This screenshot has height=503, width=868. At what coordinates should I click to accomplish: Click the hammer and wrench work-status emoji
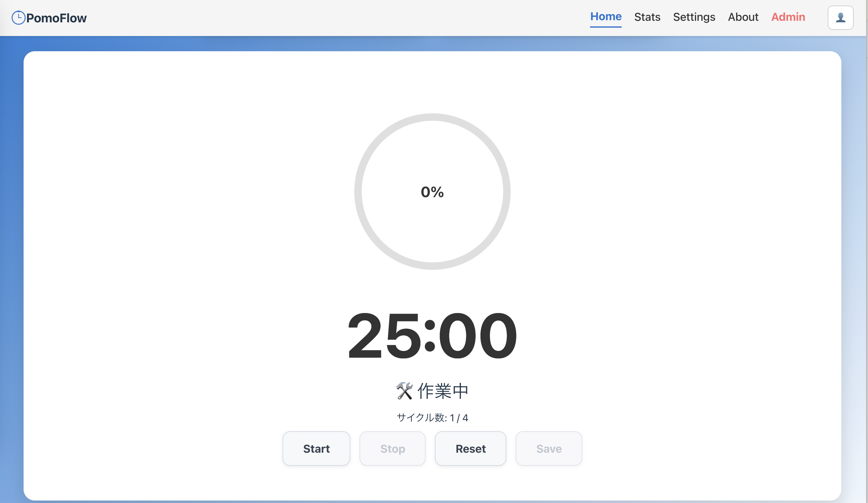point(404,391)
